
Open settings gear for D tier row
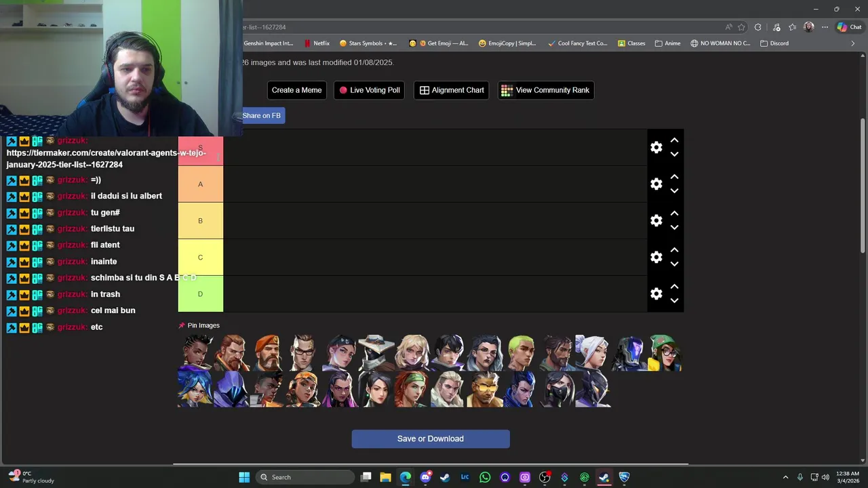[656, 293]
